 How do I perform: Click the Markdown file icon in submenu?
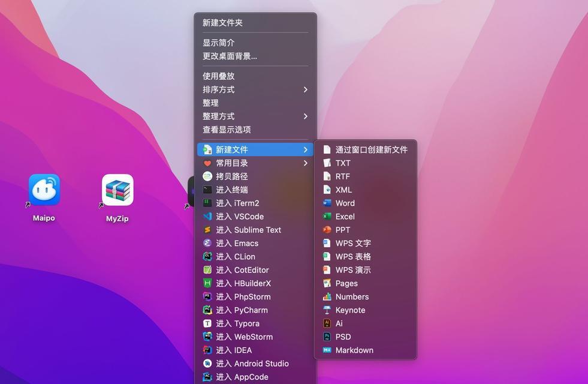point(327,350)
